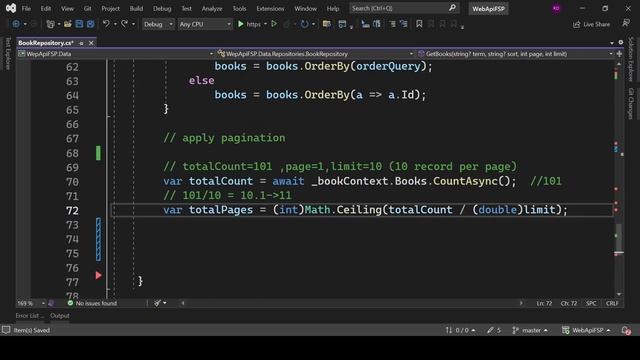Open the Window menu

(x=305, y=9)
